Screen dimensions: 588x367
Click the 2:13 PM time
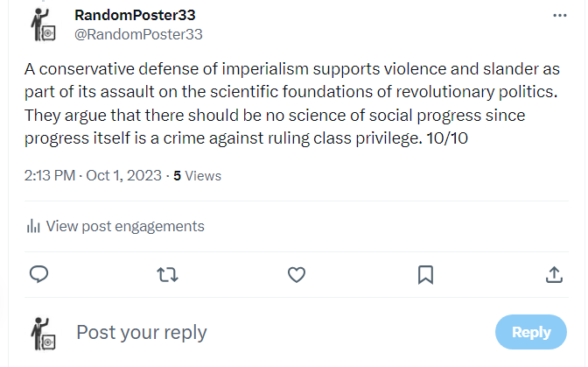[49, 175]
